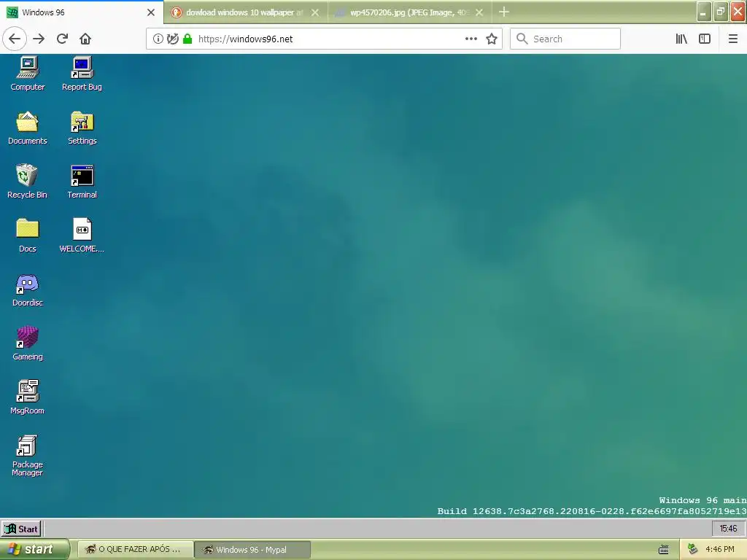The height and width of the screenshot is (560, 747).
Task: Reload the current page
Action: click(62, 39)
